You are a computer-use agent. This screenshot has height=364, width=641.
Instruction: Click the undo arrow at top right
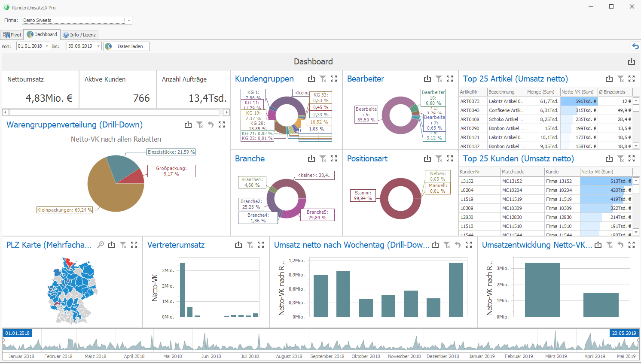coord(635,46)
